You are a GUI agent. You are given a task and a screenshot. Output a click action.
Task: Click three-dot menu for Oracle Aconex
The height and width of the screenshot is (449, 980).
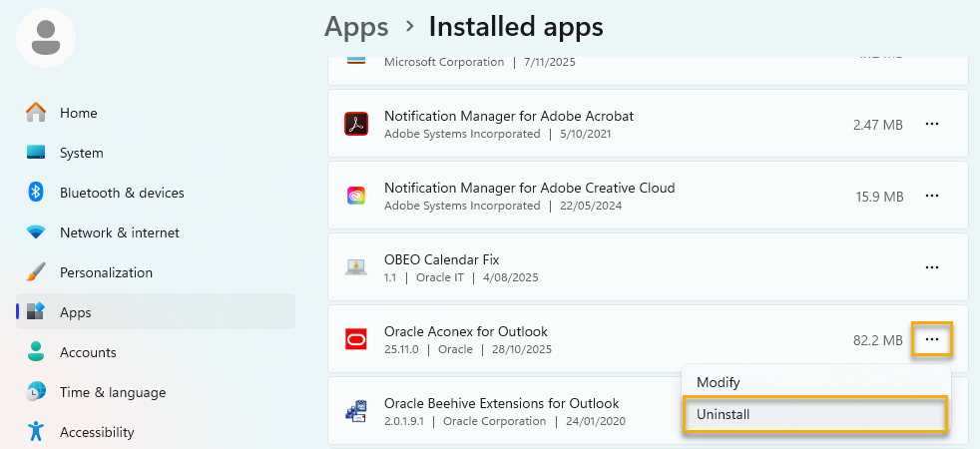(932, 340)
